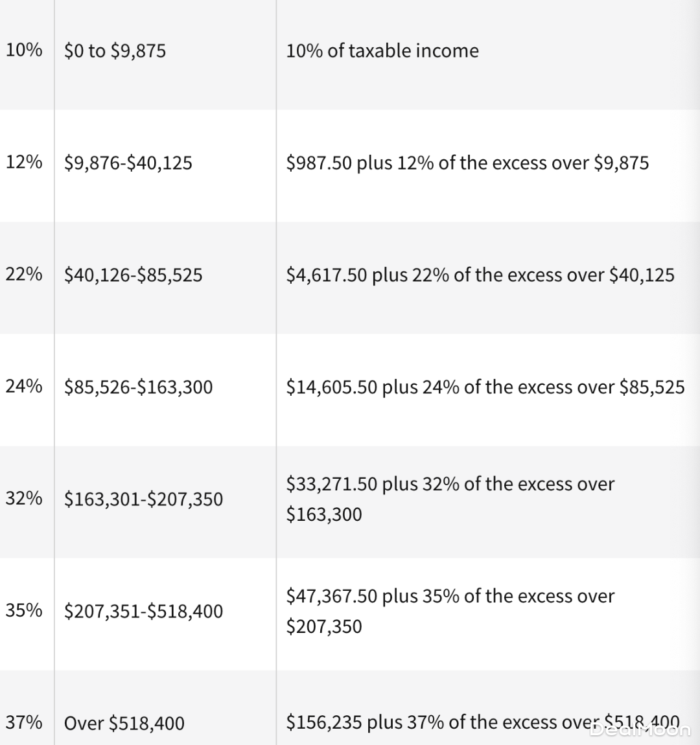Select the 22% tax rate cell
This screenshot has height=745, width=700.
[24, 274]
